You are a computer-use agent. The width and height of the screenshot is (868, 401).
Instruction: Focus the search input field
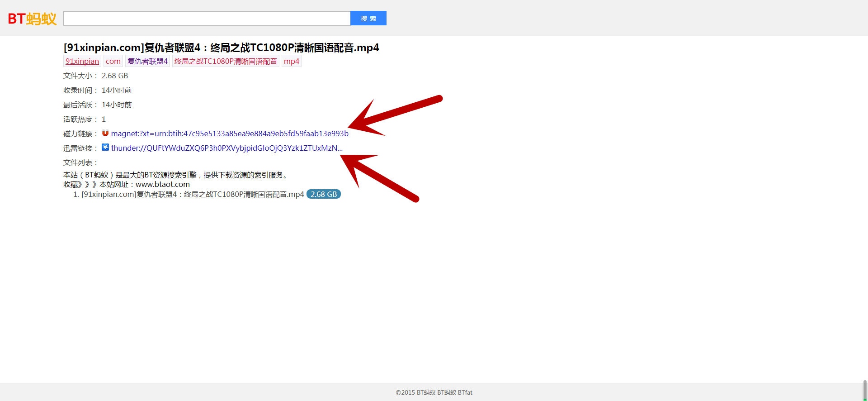click(207, 19)
